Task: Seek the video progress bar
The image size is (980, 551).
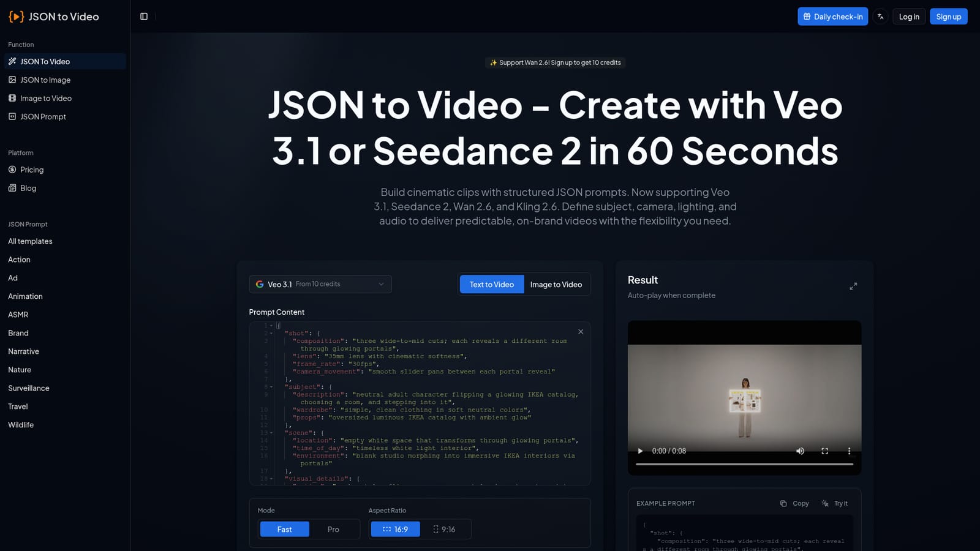Action: (x=744, y=464)
